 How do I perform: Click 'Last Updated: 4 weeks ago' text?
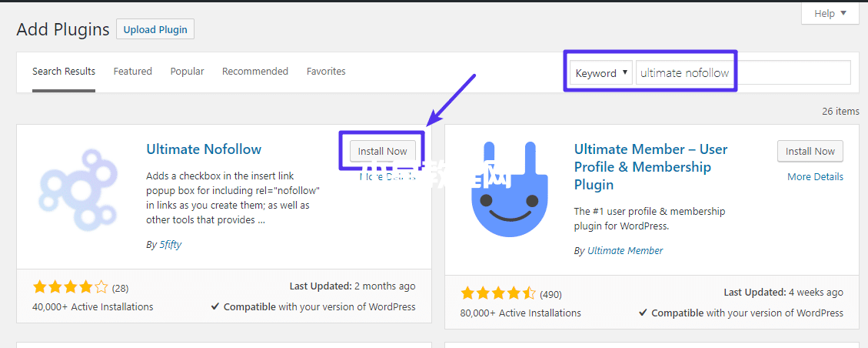pos(784,293)
